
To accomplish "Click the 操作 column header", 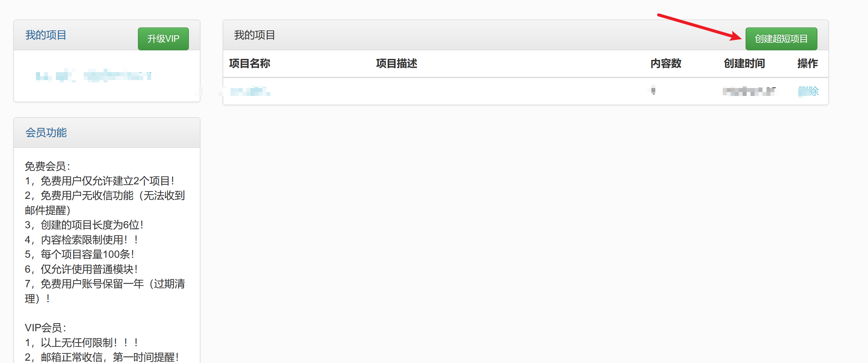I will click(807, 63).
